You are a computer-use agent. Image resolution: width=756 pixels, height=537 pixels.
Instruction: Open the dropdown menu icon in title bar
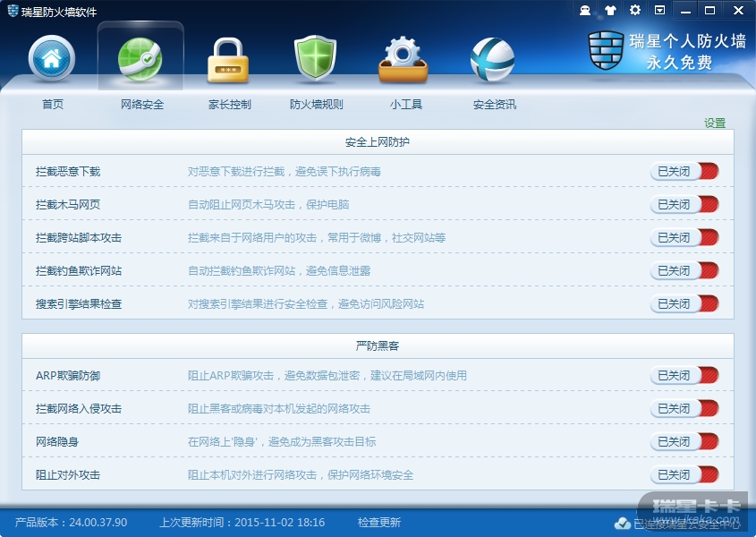tap(659, 10)
